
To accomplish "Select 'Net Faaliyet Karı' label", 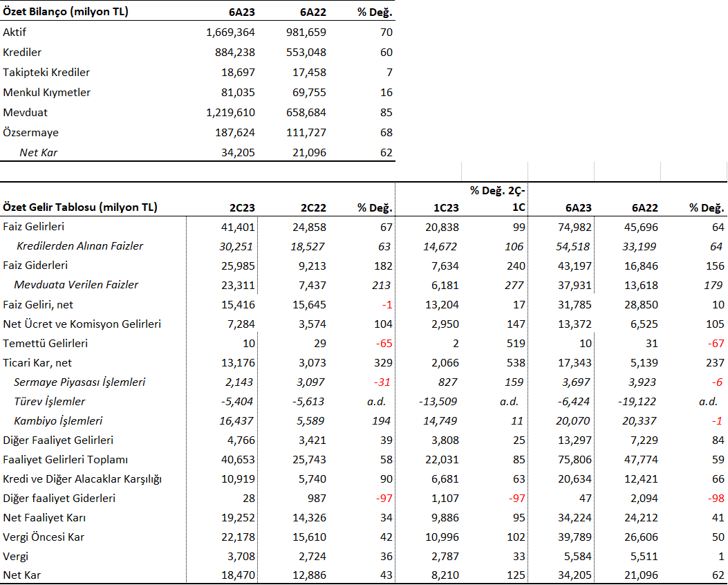I will pyautogui.click(x=44, y=518).
